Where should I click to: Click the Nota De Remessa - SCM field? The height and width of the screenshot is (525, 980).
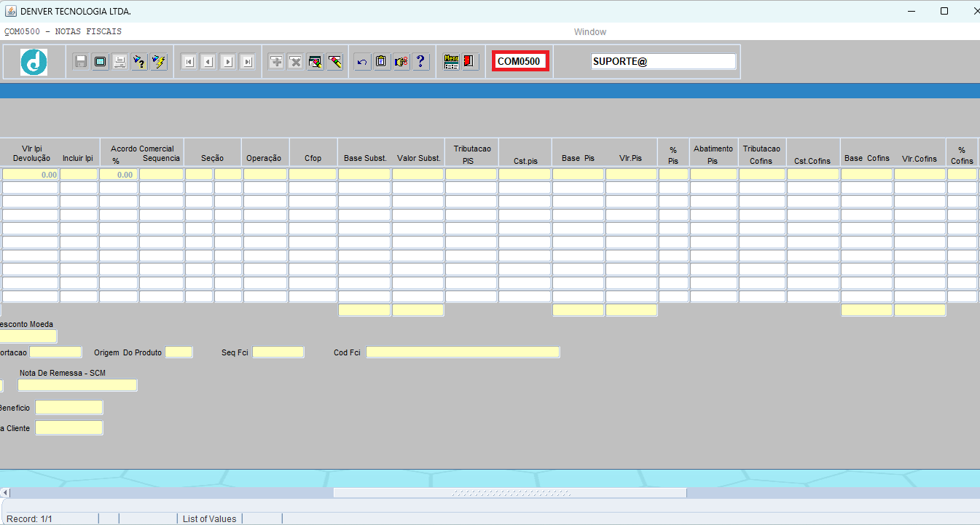(x=77, y=385)
